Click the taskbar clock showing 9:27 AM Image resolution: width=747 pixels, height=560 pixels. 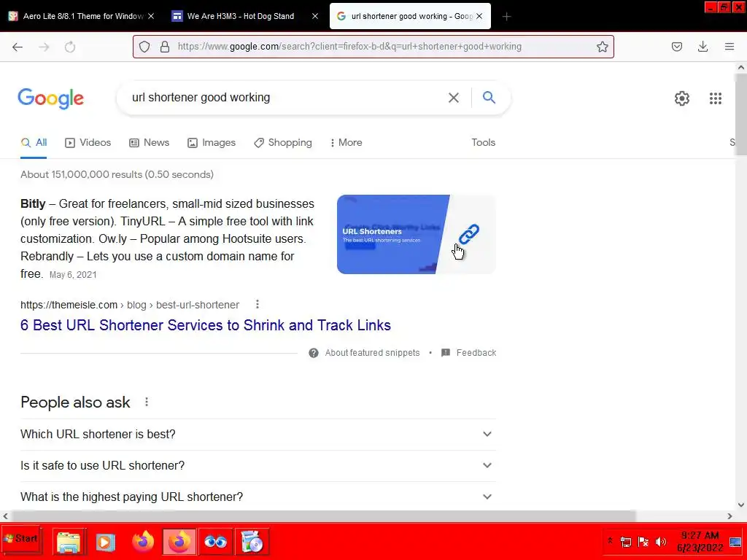click(x=700, y=542)
